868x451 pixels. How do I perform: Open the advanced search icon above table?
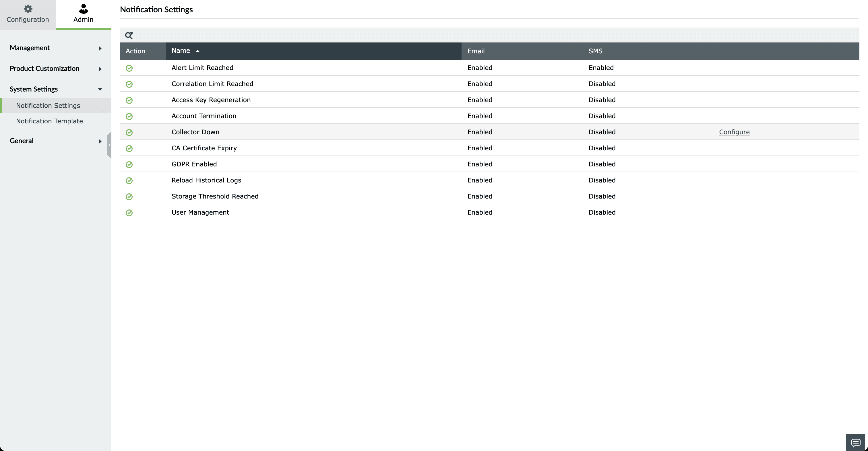pos(129,35)
